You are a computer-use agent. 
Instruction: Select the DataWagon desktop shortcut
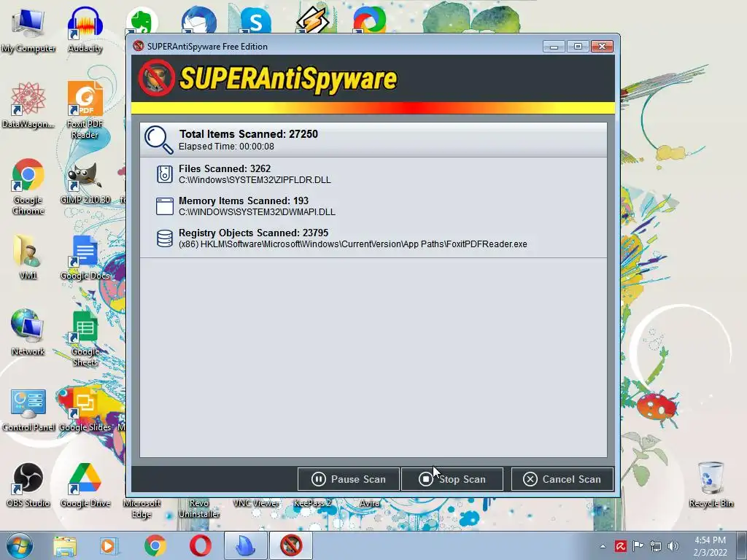(28, 105)
